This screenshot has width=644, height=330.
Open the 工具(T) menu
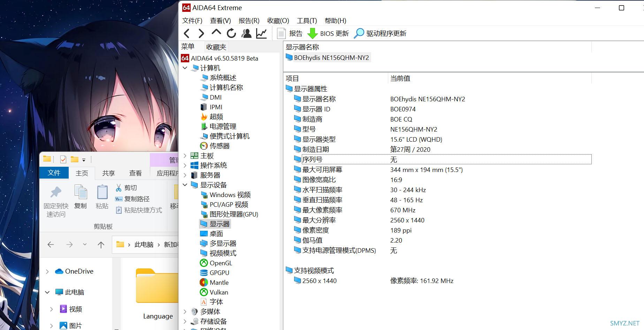pyautogui.click(x=307, y=21)
